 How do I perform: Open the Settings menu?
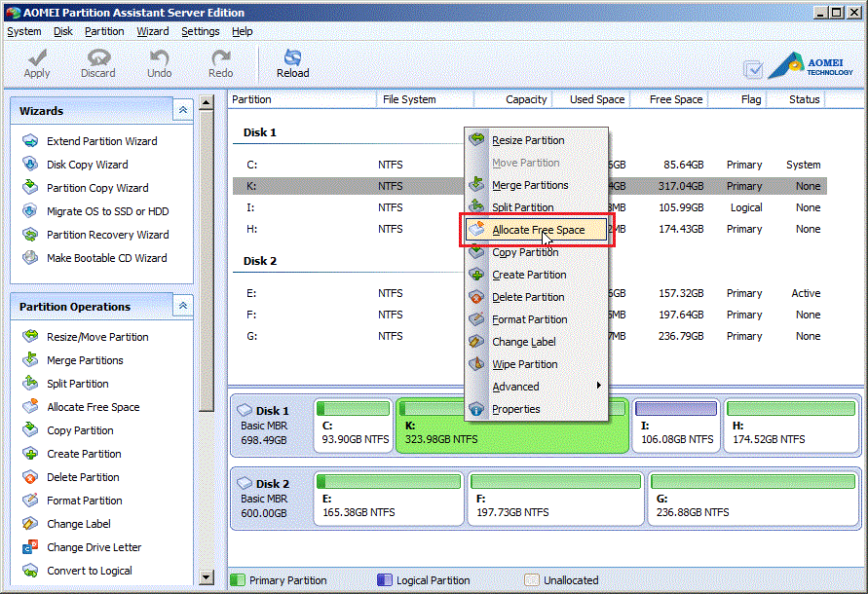click(201, 31)
